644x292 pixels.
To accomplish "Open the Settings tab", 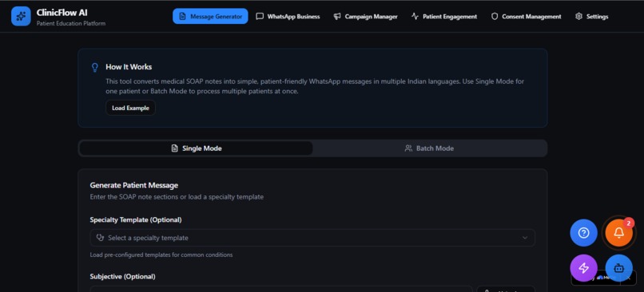I will click(x=592, y=17).
